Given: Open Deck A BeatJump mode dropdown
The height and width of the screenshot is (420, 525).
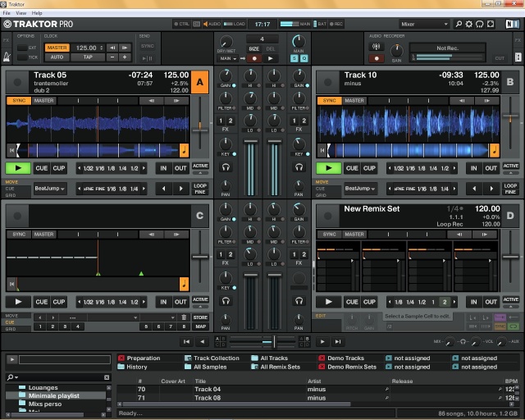Looking at the screenshot, I should pyautogui.click(x=49, y=189).
